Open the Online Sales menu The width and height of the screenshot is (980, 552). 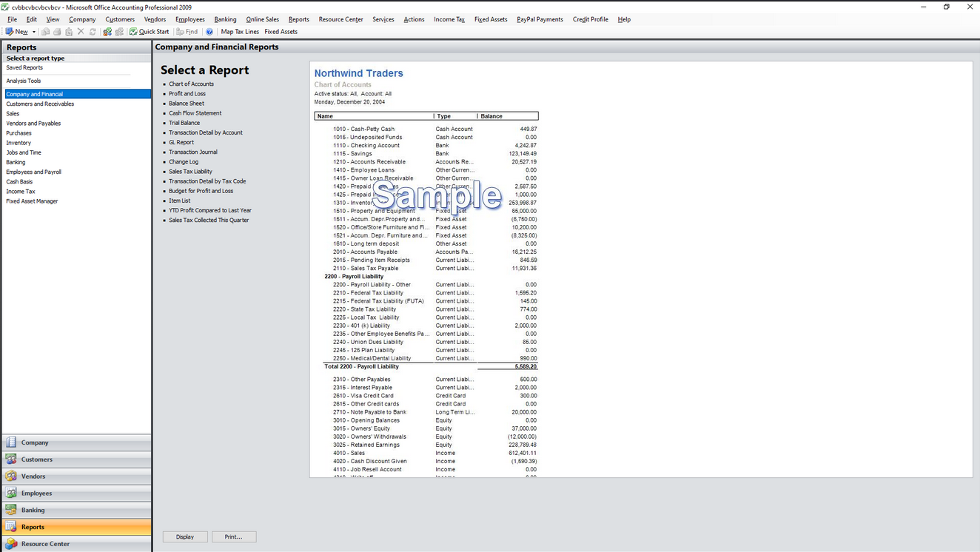pos(263,19)
